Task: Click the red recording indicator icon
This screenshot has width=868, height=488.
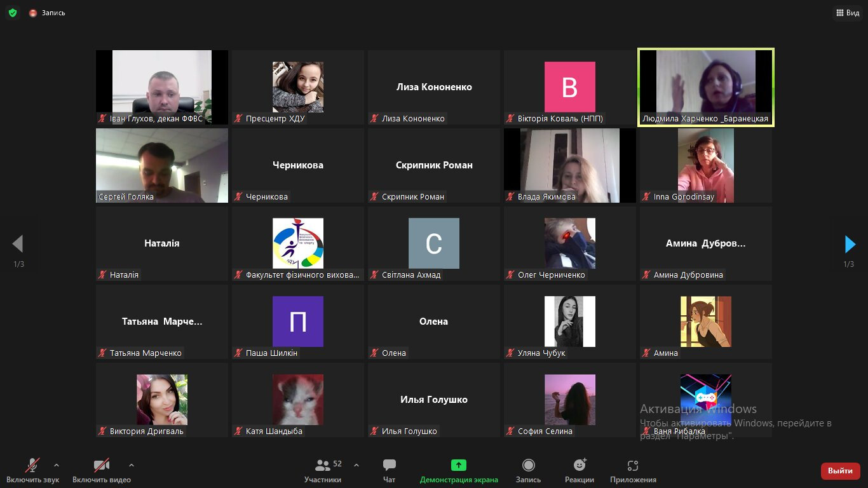Action: point(33,13)
